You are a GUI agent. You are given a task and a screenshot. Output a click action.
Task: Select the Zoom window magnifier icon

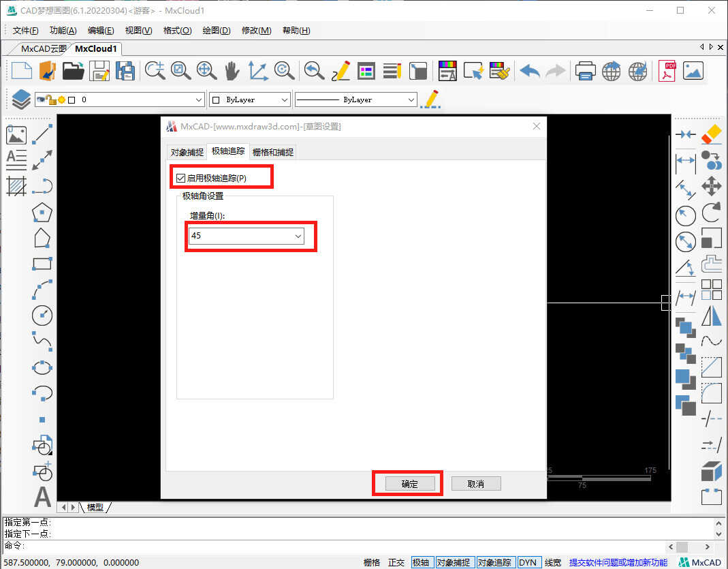pyautogui.click(x=180, y=71)
